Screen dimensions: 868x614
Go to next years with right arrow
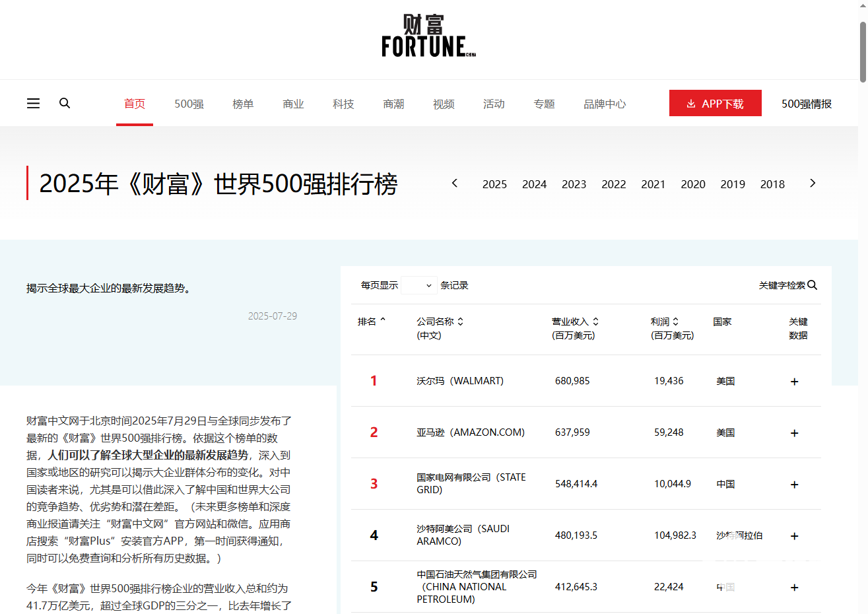point(813,184)
